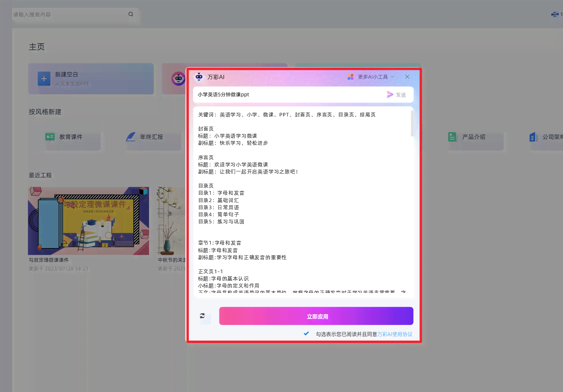Click the 主页 heading
The width and height of the screenshot is (563, 392).
[x=37, y=47]
